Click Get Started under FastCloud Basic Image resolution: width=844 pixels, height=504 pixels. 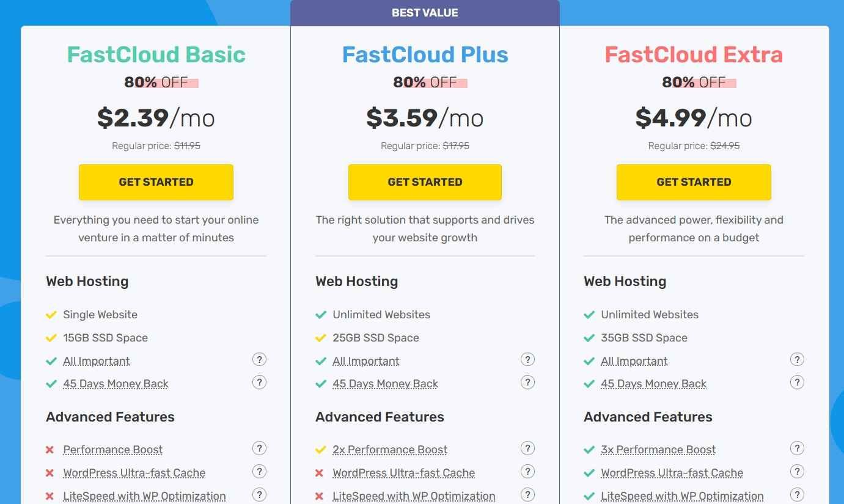click(156, 182)
